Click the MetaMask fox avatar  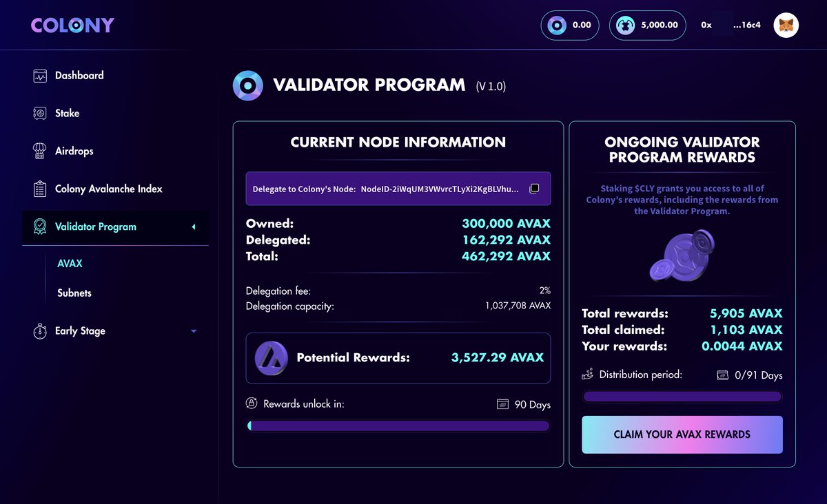[x=786, y=25]
